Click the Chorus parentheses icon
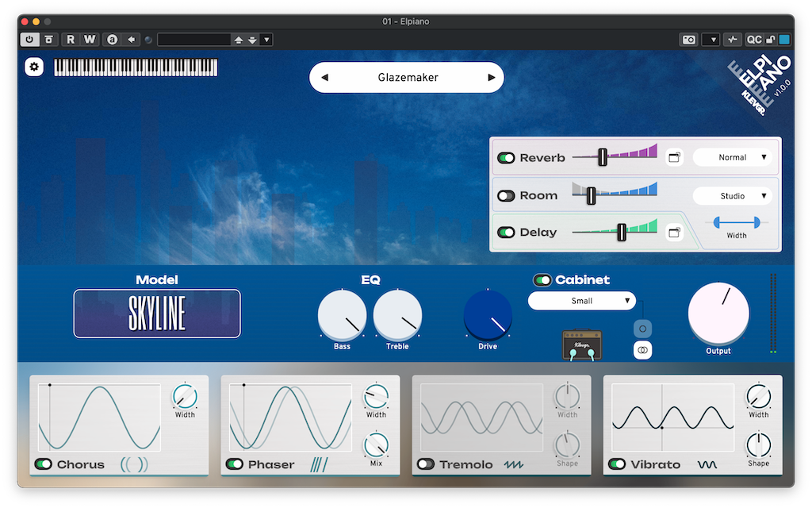The image size is (812, 508). 134,464
